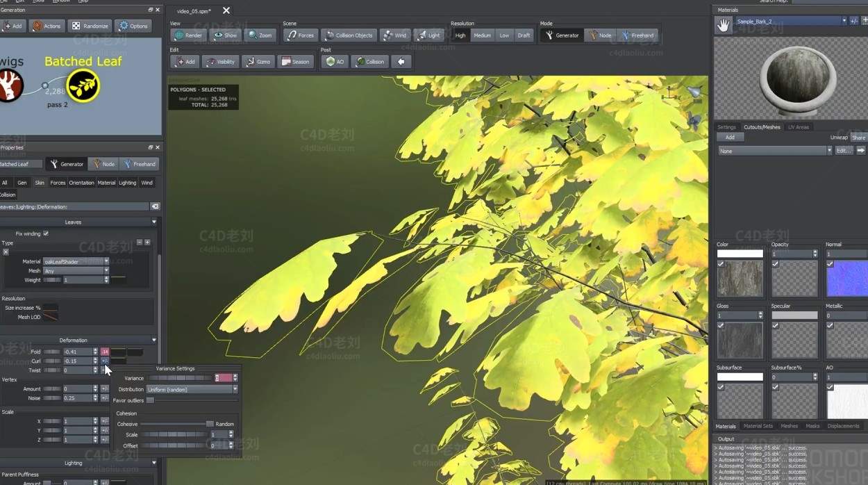Toggle the Gloss map checkbox
Screen dimensions: 868x485
click(721, 325)
